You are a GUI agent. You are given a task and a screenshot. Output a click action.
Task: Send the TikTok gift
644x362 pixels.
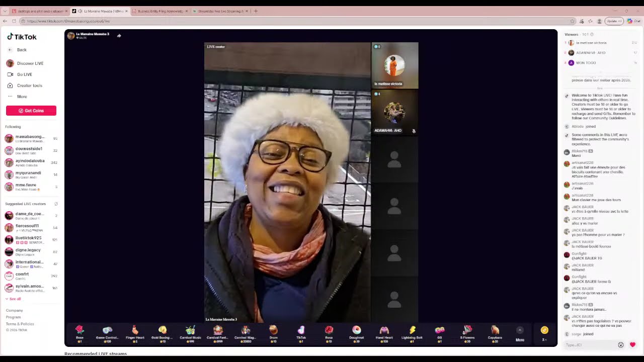point(301,333)
